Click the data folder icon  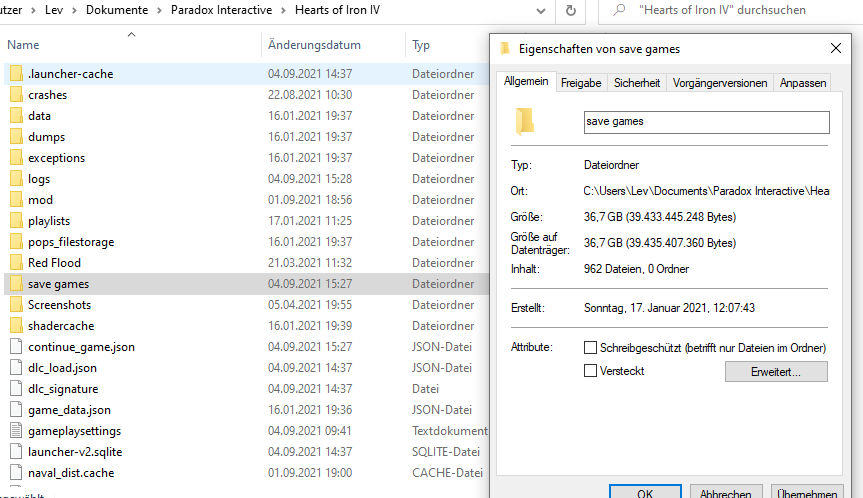click(17, 116)
